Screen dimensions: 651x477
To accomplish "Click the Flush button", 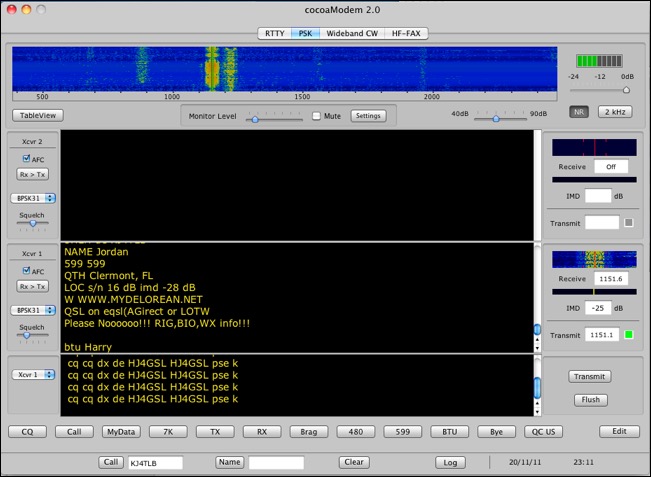I will (x=591, y=400).
